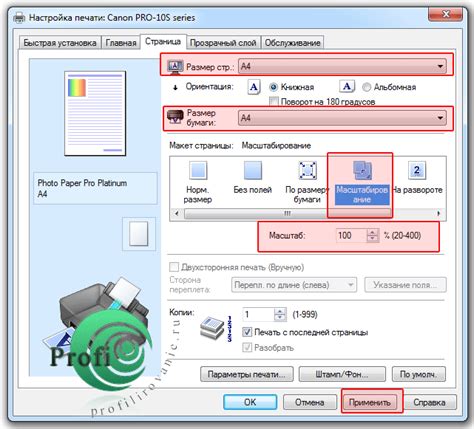The width and height of the screenshot is (474, 429).
Task: Click the Масштаб percentage input field
Action: coord(351,235)
